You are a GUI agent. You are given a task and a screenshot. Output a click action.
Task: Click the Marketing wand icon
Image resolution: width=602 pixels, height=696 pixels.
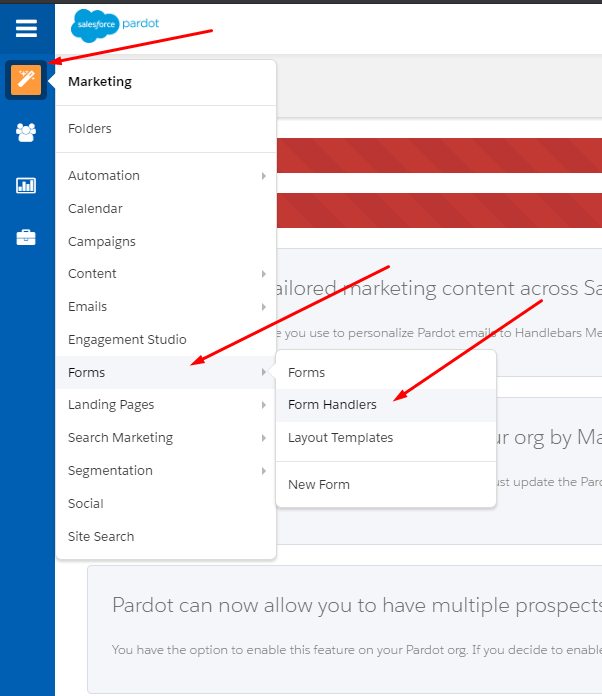click(x=26, y=80)
